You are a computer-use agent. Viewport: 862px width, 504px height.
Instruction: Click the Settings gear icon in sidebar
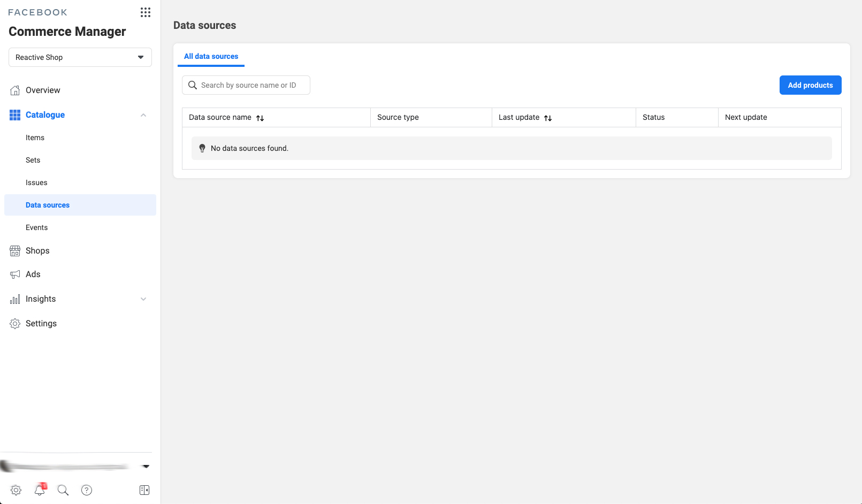pos(15,324)
